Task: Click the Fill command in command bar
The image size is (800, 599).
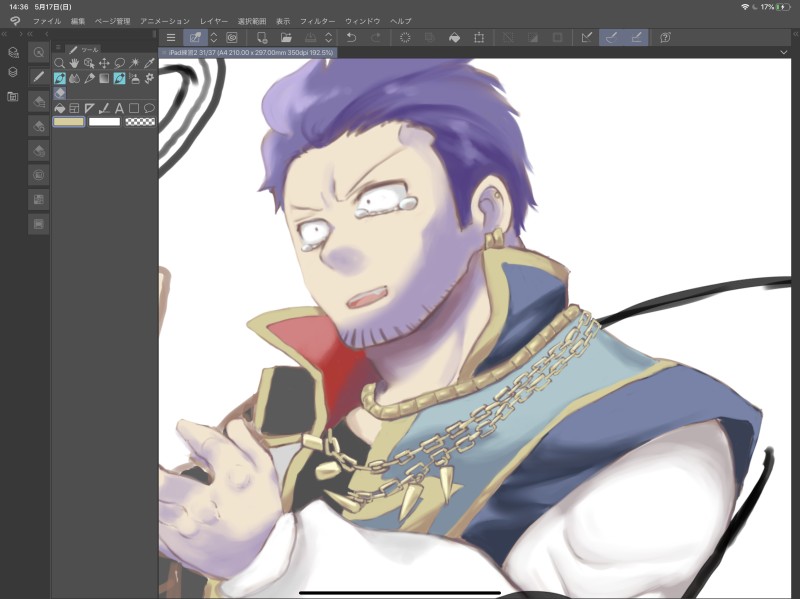Action: pyautogui.click(x=454, y=37)
